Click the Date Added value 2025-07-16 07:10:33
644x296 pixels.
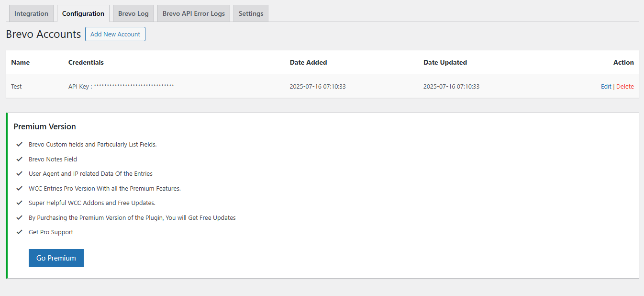tap(318, 87)
